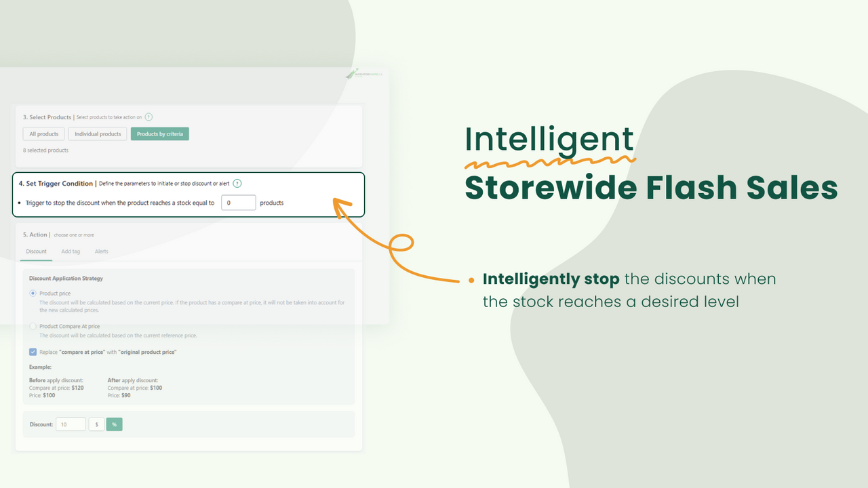Click the help icon beside Select Products

(x=149, y=117)
